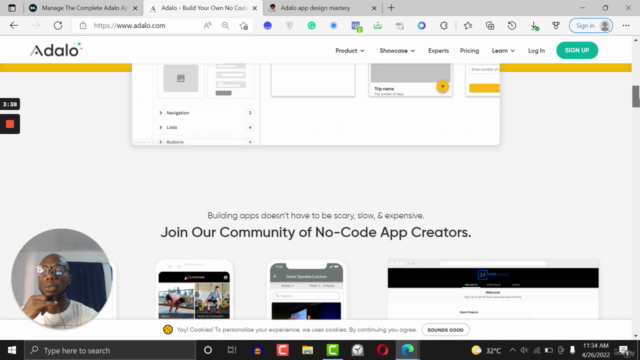Viewport: 640px width, 360px height.
Task: Expand the Lists components group
Action: pyautogui.click(x=206, y=127)
